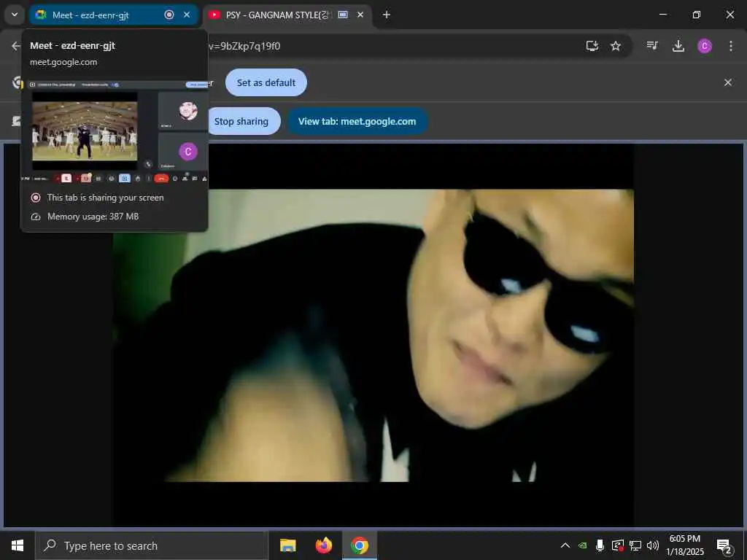The image size is (747, 560).
Task: Click the Type here to search box
Action: point(152,545)
